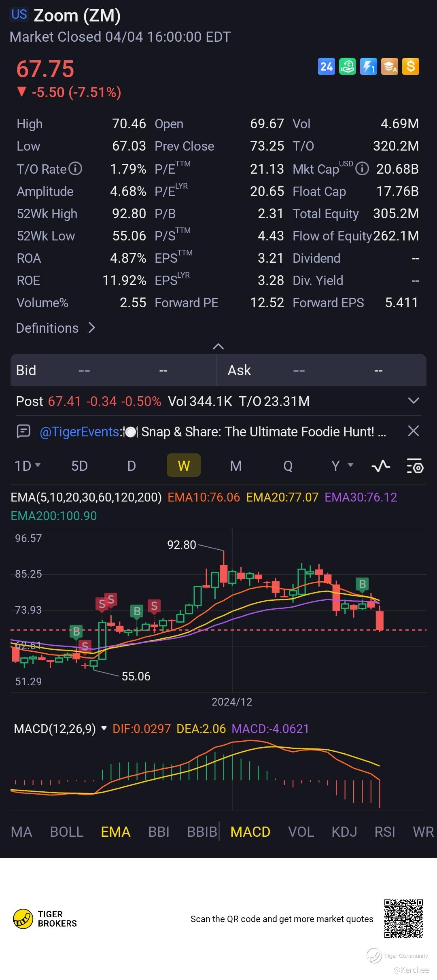
Task: Tap the EMA10:76.06 readout
Action: 204,497
